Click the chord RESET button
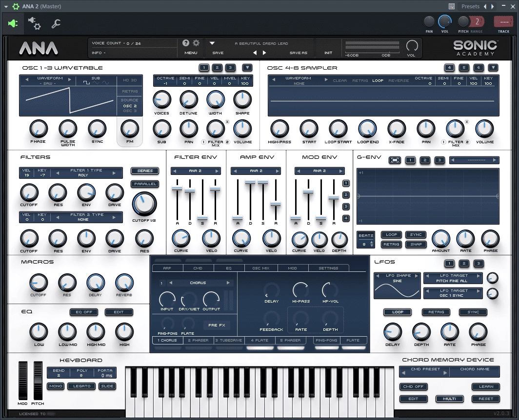This screenshot has height=420, width=519. click(486, 399)
